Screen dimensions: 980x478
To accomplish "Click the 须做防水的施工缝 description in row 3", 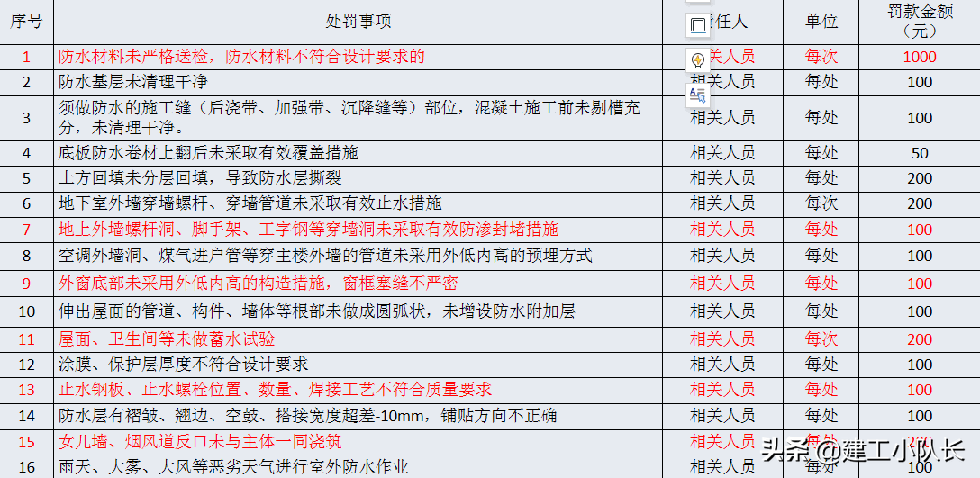I will [x=358, y=118].
